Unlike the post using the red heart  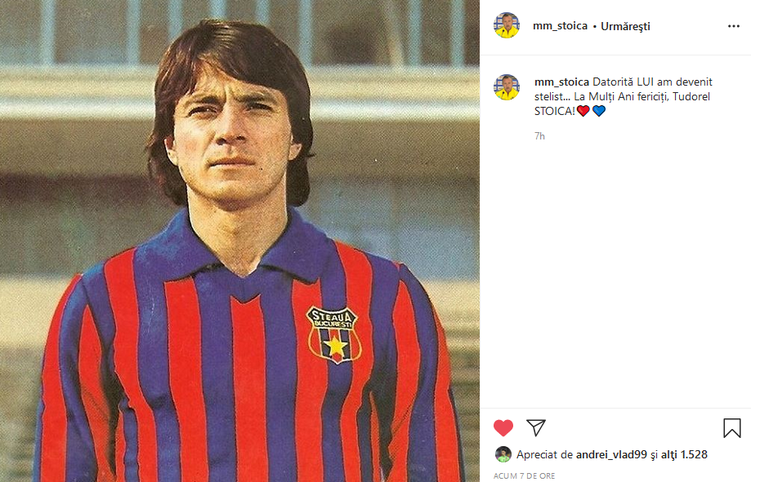point(503,428)
